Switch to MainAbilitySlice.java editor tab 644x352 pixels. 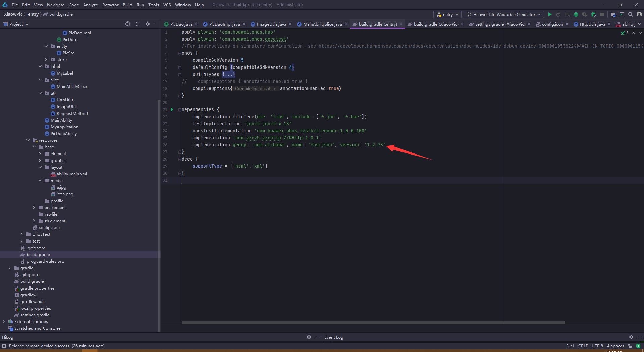(322, 24)
